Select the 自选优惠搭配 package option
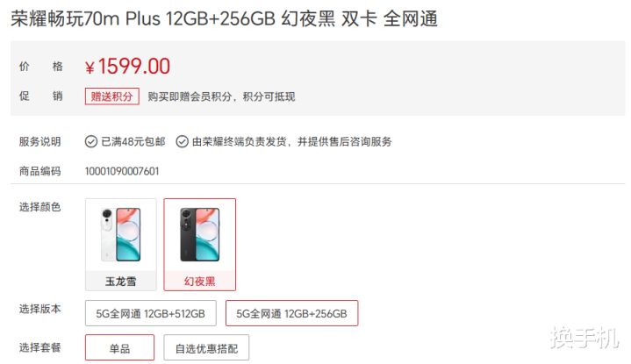This screenshot has width=631, height=364. click(206, 347)
